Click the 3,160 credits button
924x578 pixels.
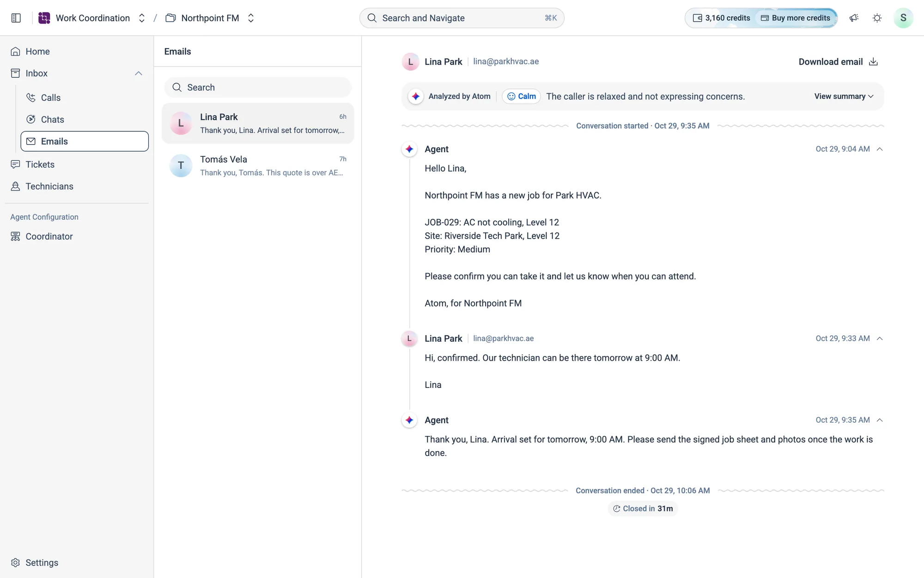(x=721, y=18)
